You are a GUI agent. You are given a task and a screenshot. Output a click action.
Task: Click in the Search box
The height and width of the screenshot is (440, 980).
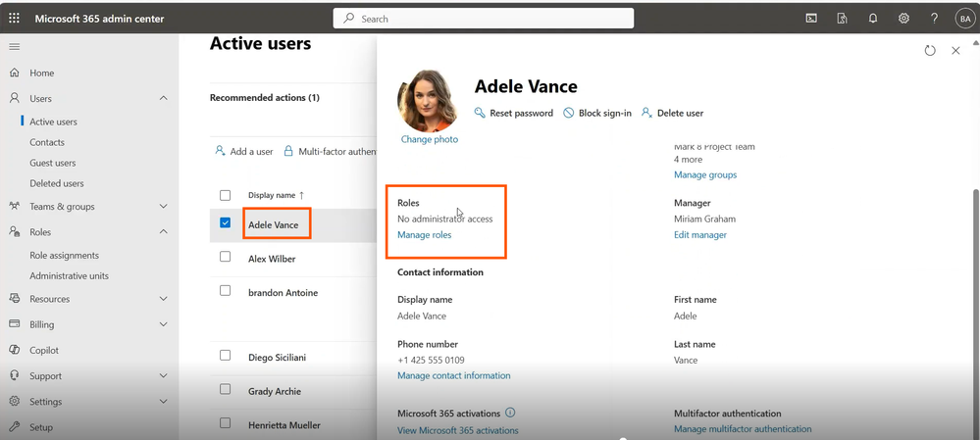(x=483, y=19)
